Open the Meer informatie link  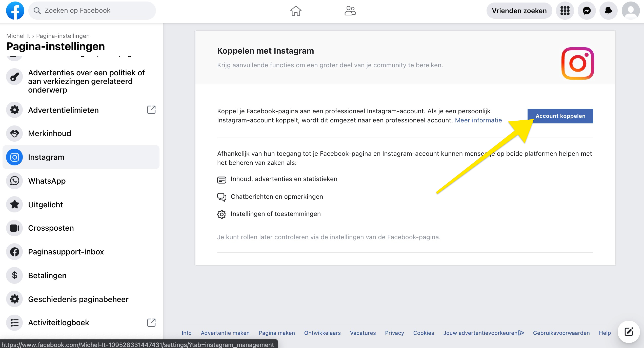(478, 120)
